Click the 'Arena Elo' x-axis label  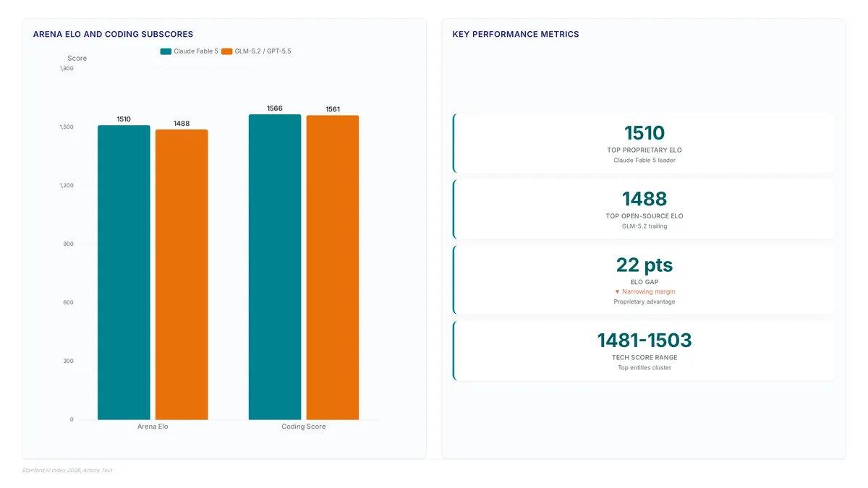pos(153,427)
